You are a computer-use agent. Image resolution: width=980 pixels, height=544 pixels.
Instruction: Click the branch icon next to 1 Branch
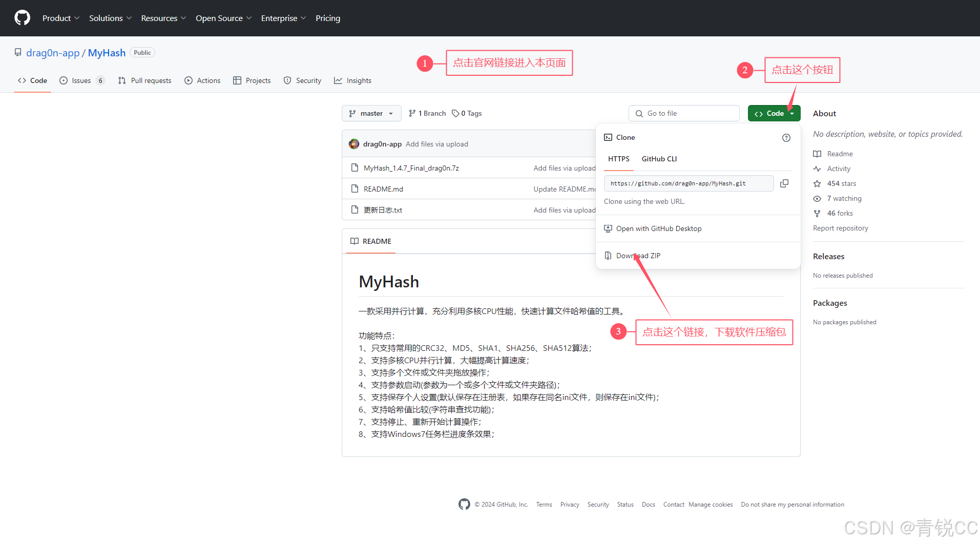412,113
